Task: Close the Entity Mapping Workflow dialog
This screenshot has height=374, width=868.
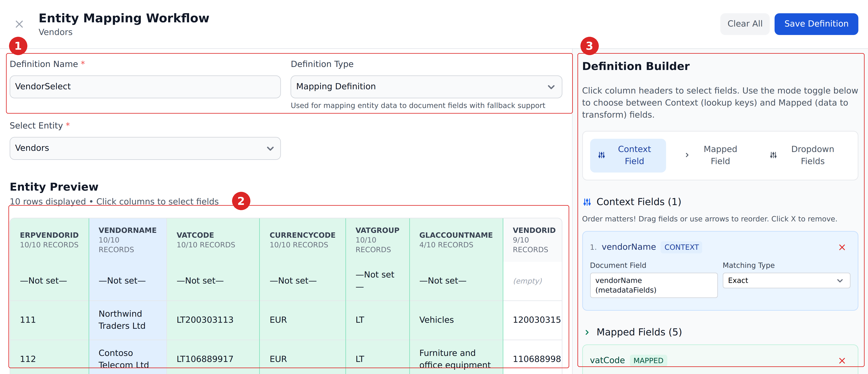Action: [x=19, y=24]
